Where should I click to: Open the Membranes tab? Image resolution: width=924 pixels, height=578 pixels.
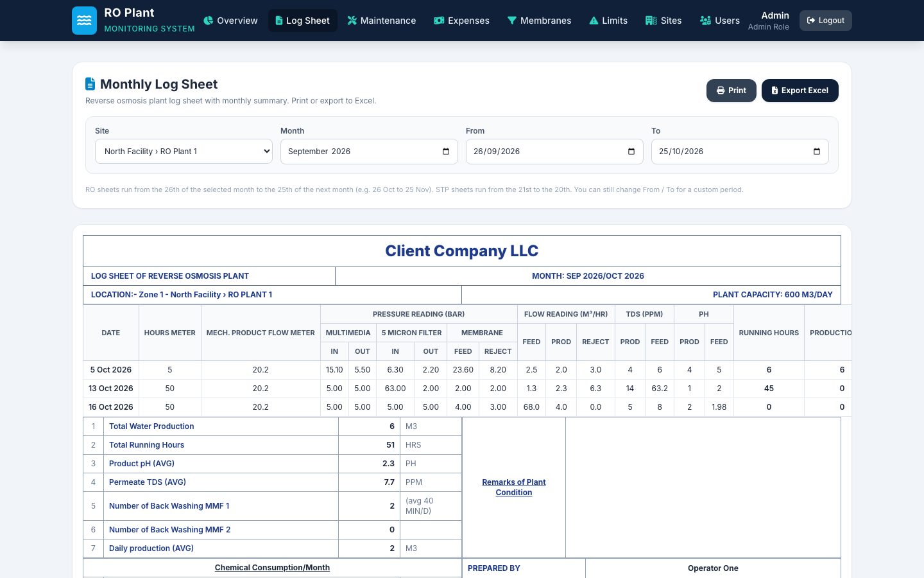[x=539, y=21]
